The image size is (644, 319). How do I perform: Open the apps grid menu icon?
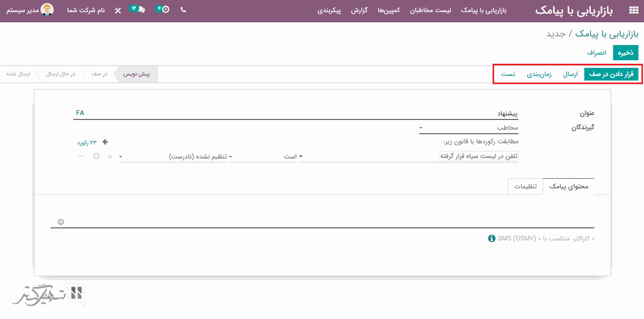tap(633, 10)
